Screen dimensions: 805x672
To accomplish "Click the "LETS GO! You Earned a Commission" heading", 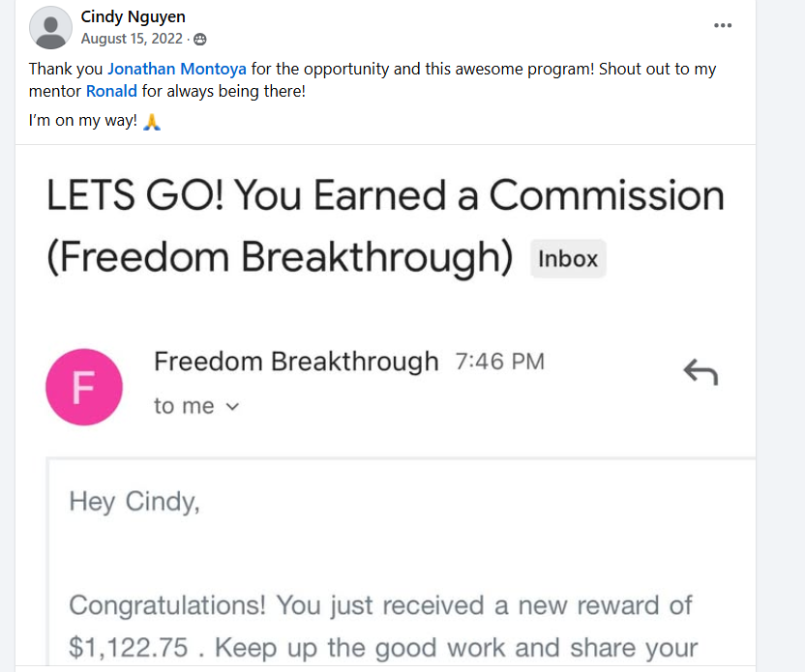I will [385, 196].
